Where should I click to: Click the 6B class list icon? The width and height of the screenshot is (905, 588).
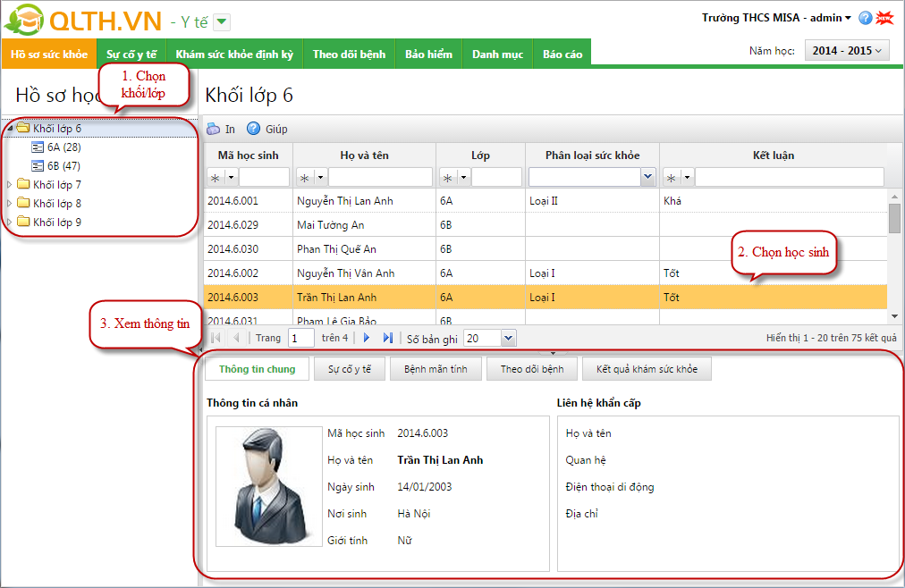coord(38,166)
